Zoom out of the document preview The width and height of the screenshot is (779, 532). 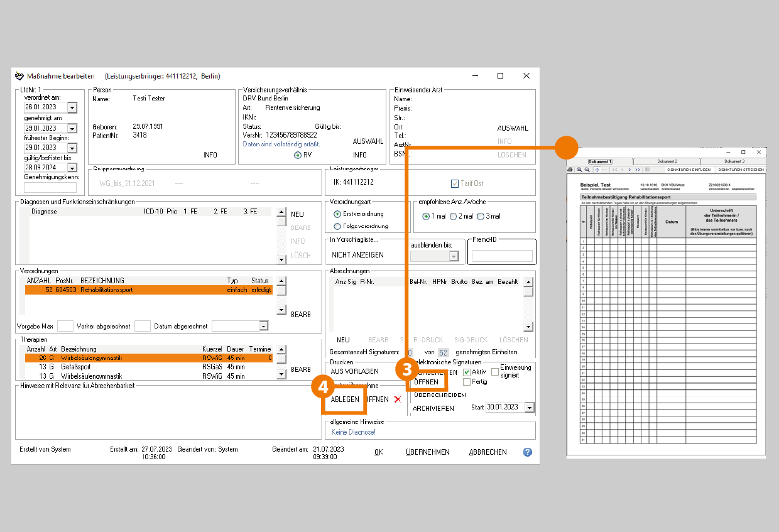tap(587, 170)
